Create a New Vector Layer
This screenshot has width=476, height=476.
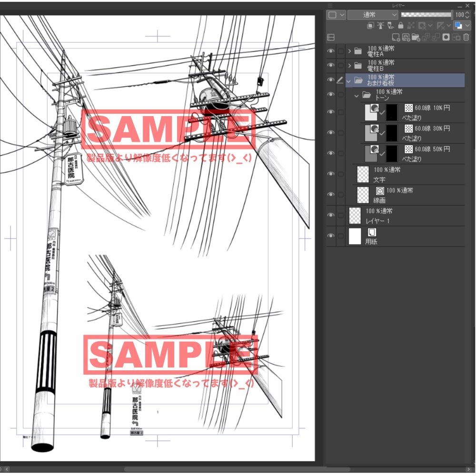click(x=406, y=37)
